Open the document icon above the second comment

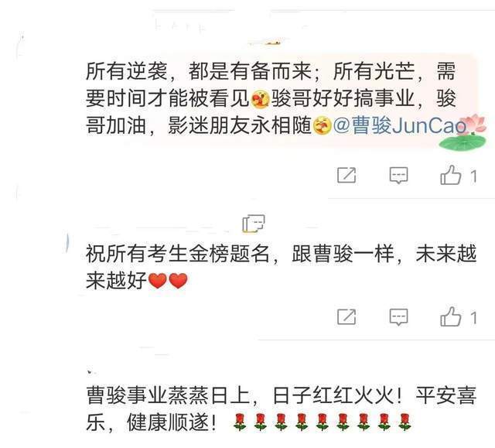[x=254, y=223]
